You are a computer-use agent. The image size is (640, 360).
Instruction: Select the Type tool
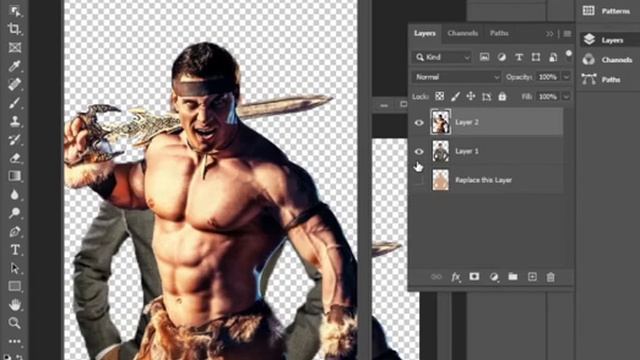[x=15, y=249]
